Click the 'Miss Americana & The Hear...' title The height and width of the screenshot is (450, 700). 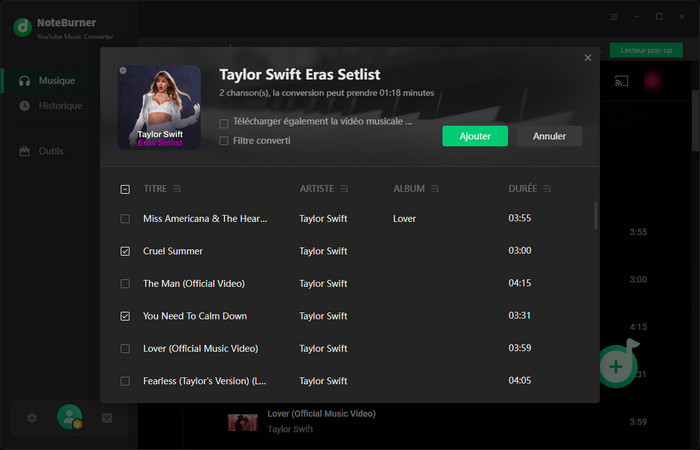pyautogui.click(x=205, y=219)
